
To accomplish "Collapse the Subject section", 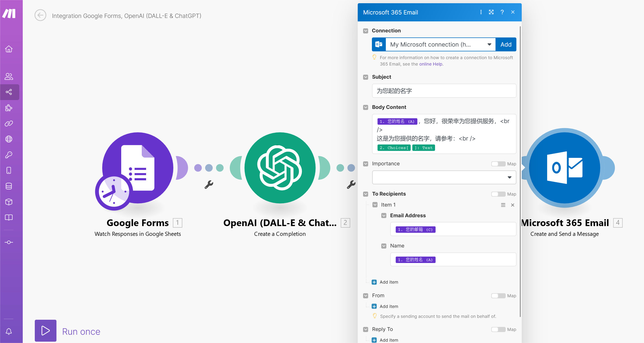I will click(366, 77).
